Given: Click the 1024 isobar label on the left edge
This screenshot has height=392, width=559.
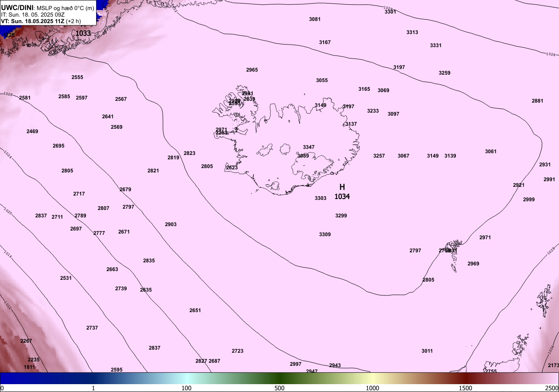Looking at the screenshot, I should [7, 154].
